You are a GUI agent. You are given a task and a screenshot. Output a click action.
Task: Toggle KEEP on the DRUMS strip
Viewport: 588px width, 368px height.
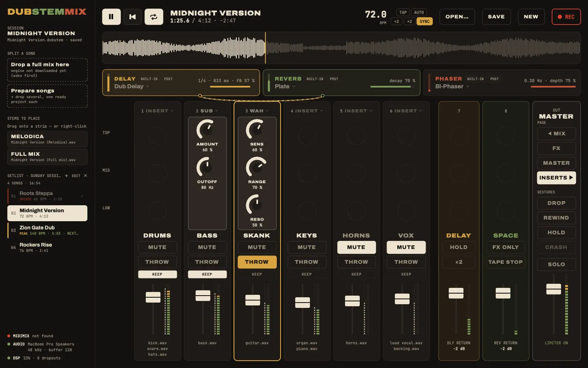tap(157, 274)
